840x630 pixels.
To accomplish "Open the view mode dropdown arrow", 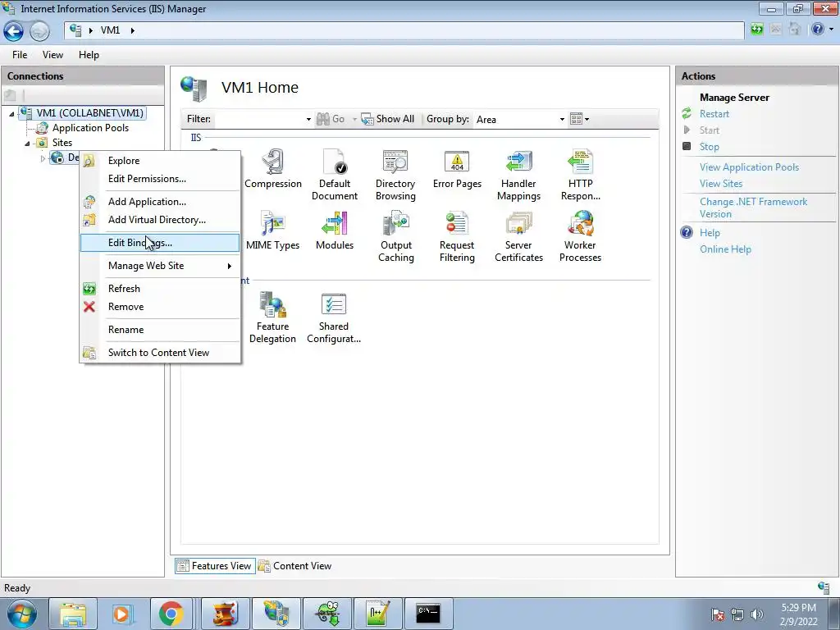I will (x=587, y=120).
